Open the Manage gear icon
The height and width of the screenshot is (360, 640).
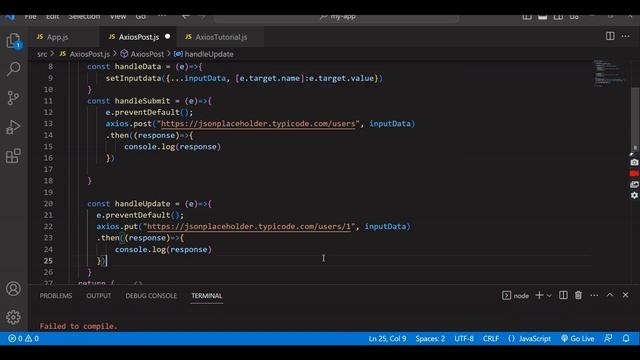click(13, 317)
